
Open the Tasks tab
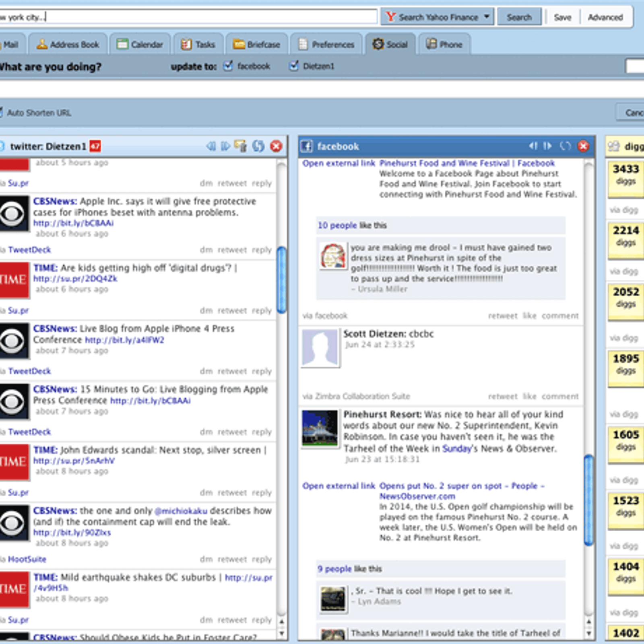pos(198,44)
